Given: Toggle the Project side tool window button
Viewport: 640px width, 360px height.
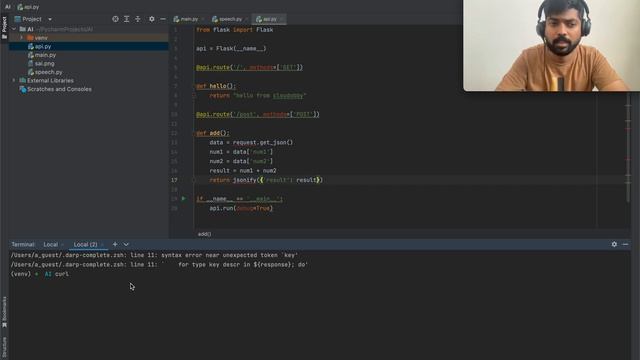Looking at the screenshot, I should click(4, 28).
